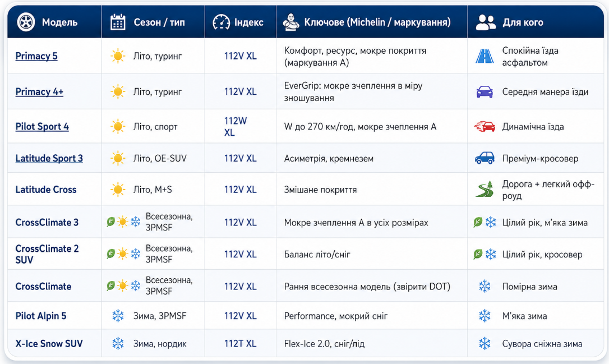Click the Flex-Ice 2.0, сніг/лід description

click(x=324, y=344)
